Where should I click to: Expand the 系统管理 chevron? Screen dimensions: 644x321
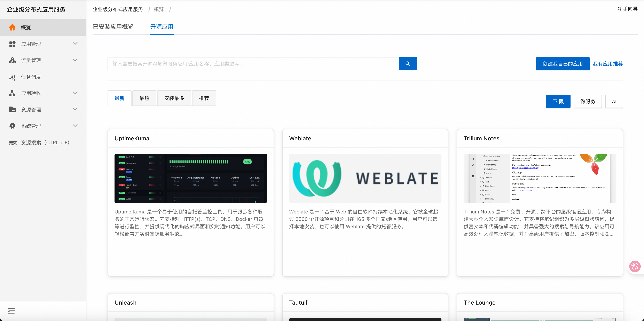click(75, 126)
